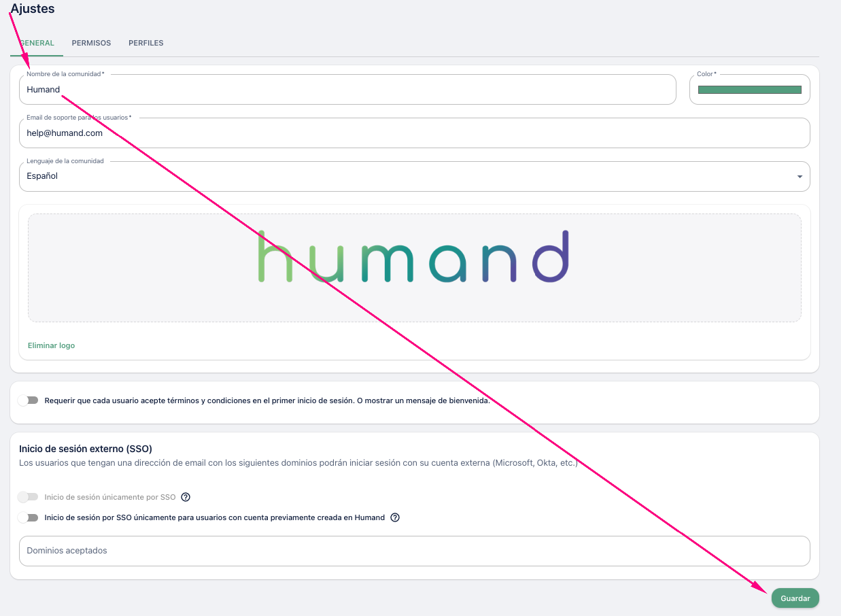
Task: Click the dropdown arrow in language field
Action: (799, 177)
